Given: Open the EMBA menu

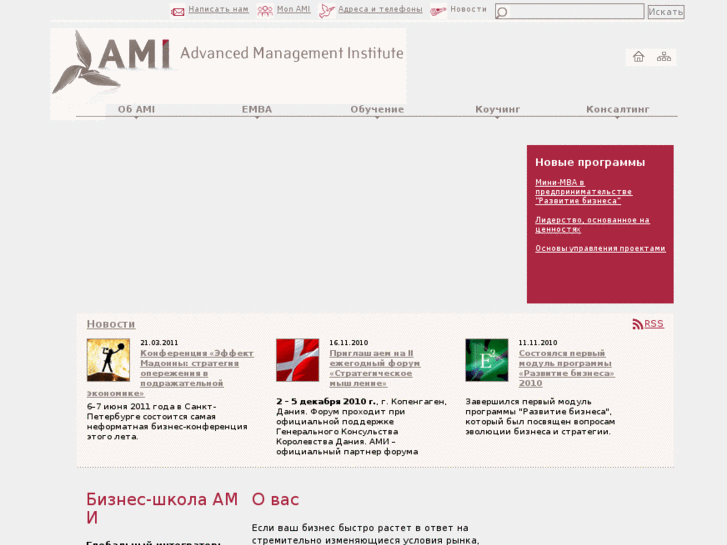Looking at the screenshot, I should tap(257, 109).
